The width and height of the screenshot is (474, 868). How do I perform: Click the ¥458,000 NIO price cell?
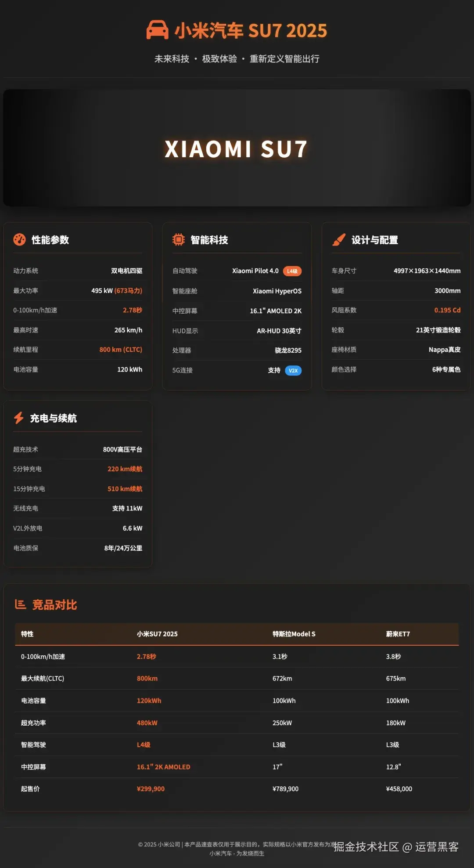coord(399,789)
